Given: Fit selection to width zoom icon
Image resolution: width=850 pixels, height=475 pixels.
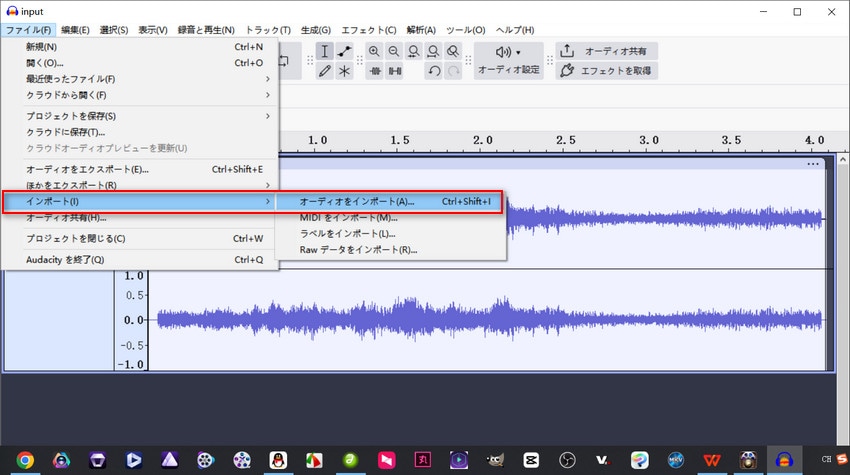Looking at the screenshot, I should (x=413, y=51).
